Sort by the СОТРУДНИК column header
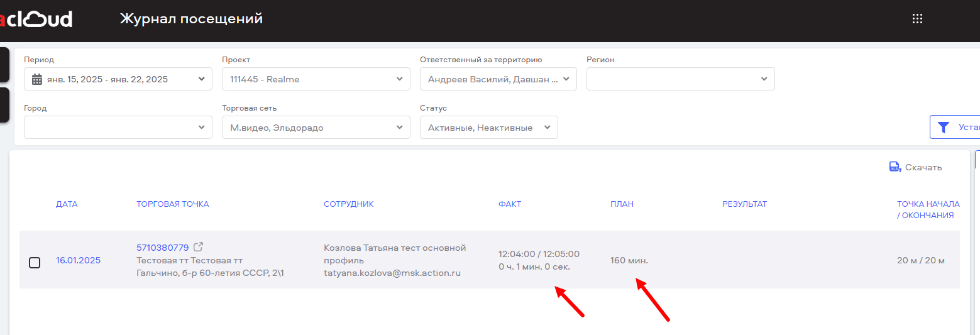980x335 pixels. (349, 204)
